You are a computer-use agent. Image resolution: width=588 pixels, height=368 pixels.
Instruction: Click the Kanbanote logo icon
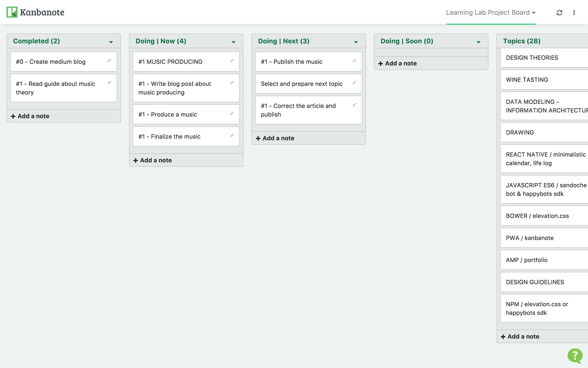coord(12,12)
